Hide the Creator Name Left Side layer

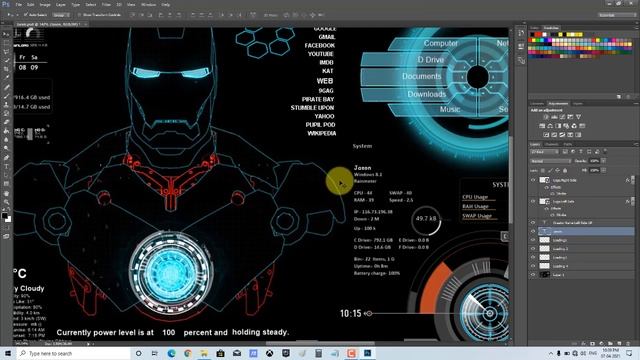point(533,223)
